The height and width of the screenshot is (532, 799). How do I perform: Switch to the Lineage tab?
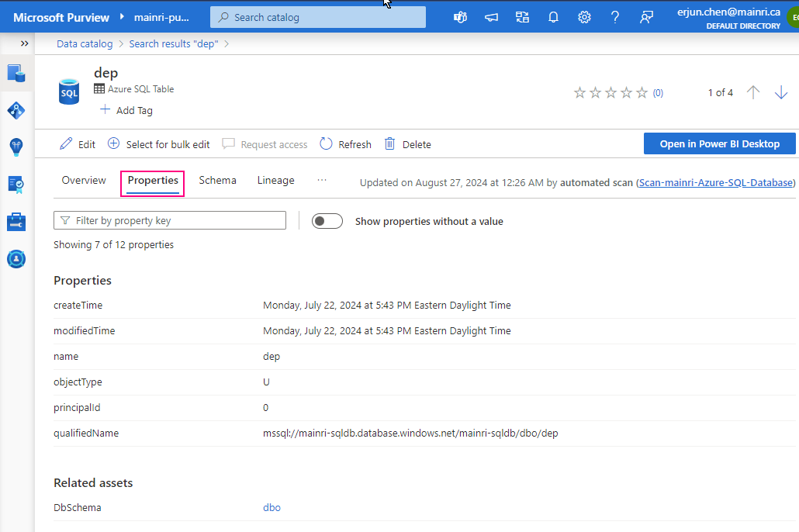point(275,181)
